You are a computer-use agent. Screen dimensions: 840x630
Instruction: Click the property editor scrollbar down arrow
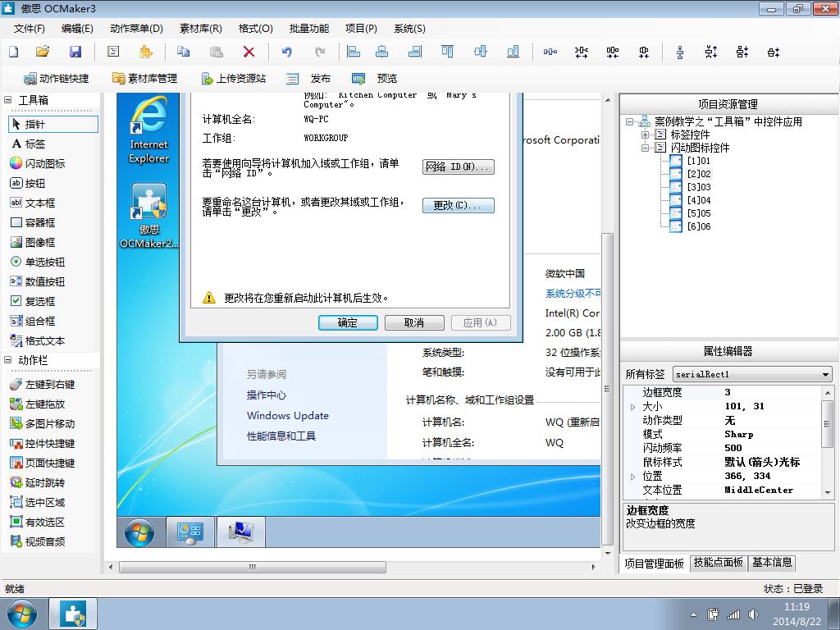tap(828, 492)
